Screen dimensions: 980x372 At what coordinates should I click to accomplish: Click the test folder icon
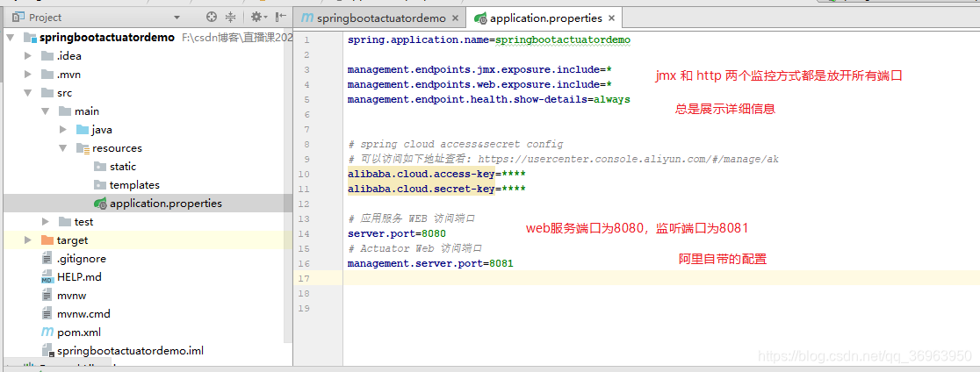point(64,222)
